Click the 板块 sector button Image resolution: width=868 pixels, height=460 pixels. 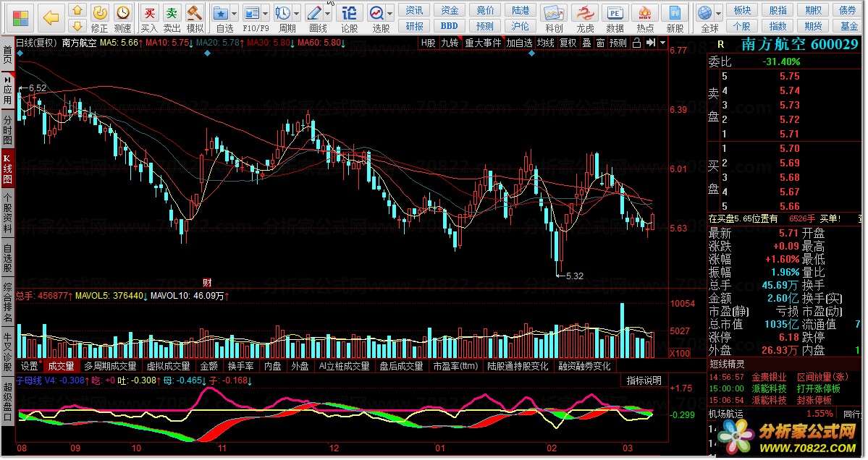pos(742,11)
